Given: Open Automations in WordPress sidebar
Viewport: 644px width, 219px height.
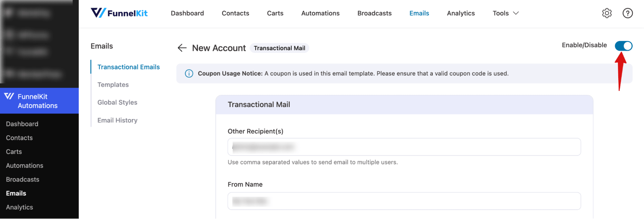Looking at the screenshot, I should pos(24,165).
